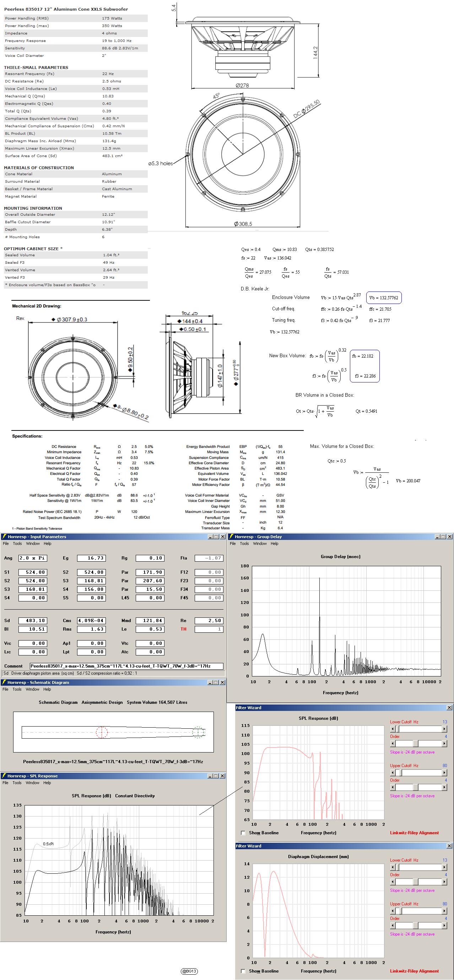The image size is (454, 980).
Task: Click the '0.5xPi' label on the SPL Response graph
Action: [48, 844]
